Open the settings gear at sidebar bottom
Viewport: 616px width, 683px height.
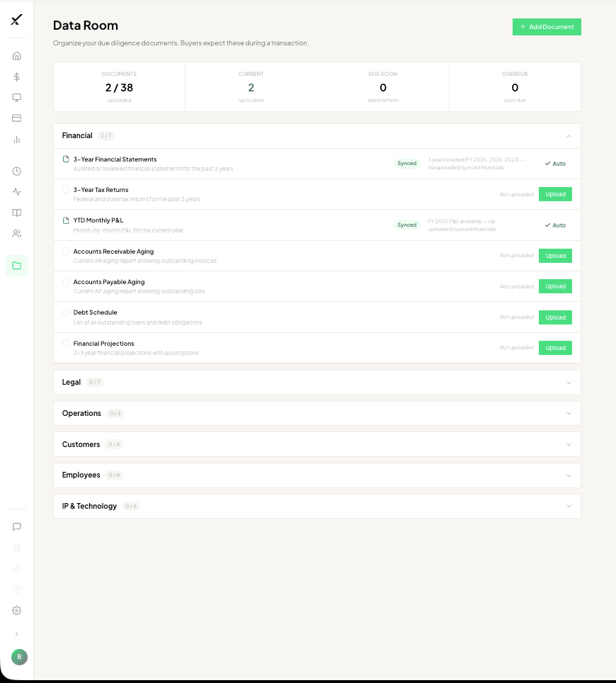pos(16,610)
